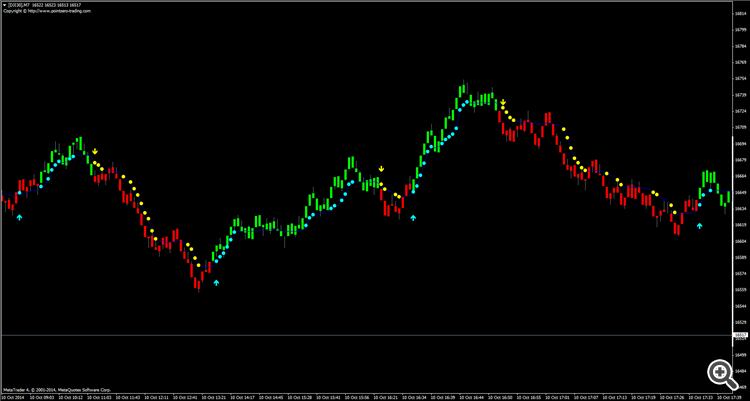Screen dimensions: 750x401
Task: Click the 16709 price scale label
Action: coord(741,127)
